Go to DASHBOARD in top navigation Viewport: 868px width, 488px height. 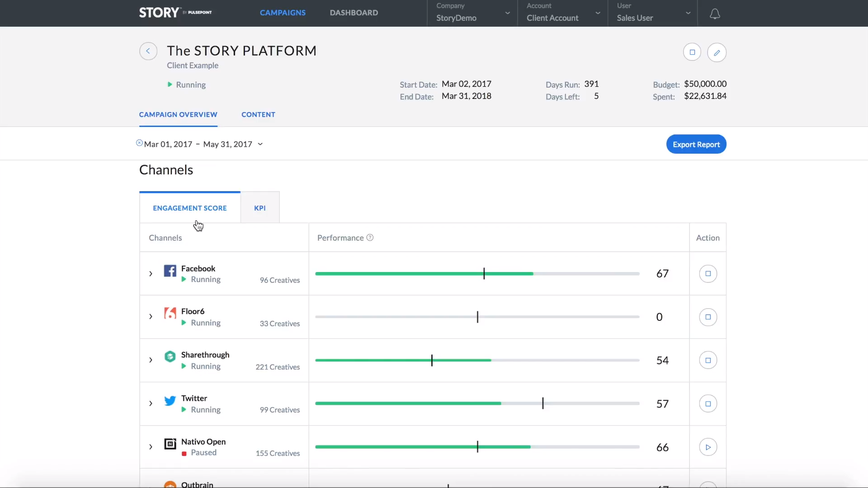354,13
